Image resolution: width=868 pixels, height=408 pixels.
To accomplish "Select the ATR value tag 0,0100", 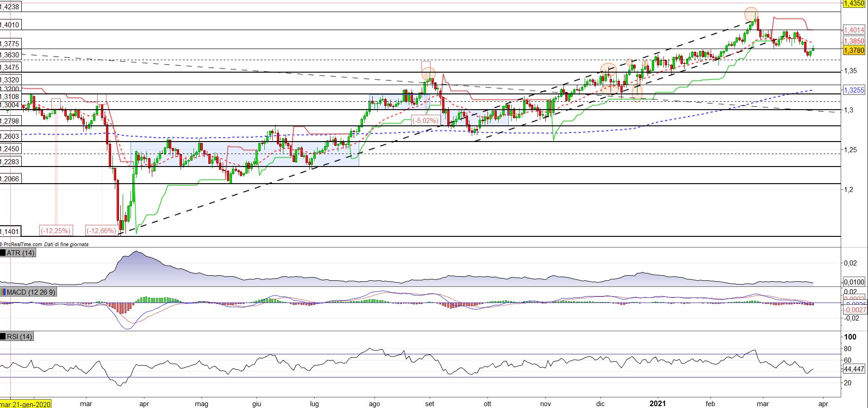I will (x=854, y=282).
